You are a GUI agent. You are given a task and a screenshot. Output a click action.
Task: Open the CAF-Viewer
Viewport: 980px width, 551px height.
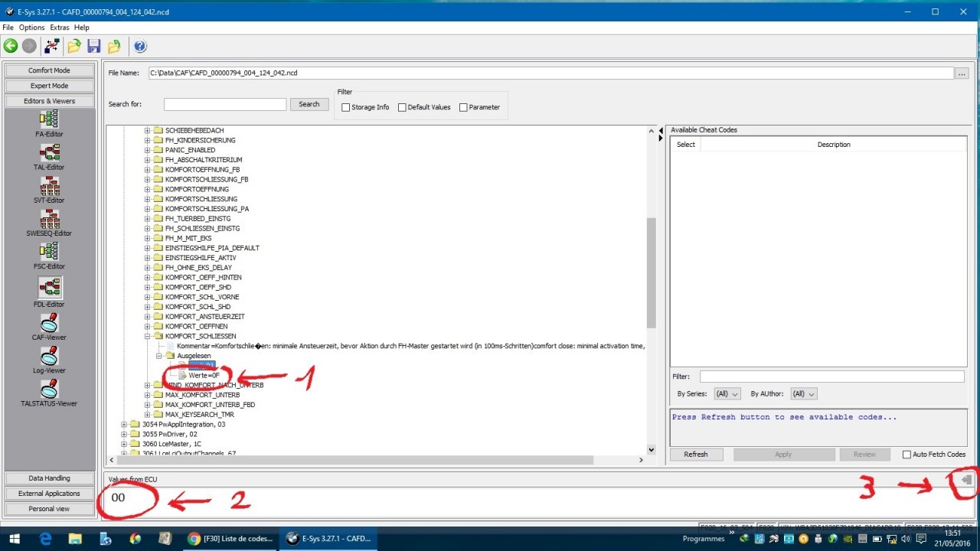click(x=50, y=328)
